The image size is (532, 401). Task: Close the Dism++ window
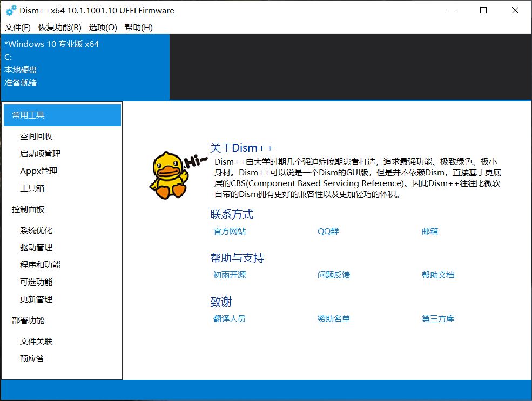pyautogui.click(x=515, y=10)
